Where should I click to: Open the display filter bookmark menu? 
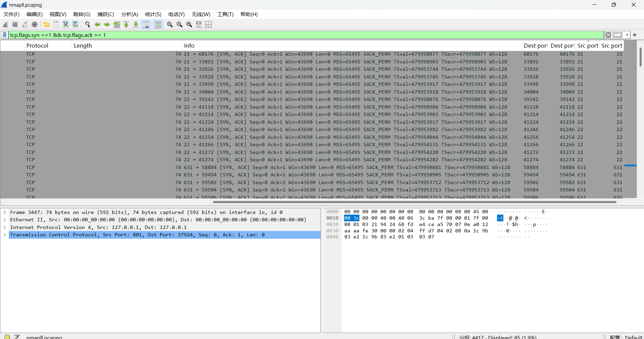(5, 35)
